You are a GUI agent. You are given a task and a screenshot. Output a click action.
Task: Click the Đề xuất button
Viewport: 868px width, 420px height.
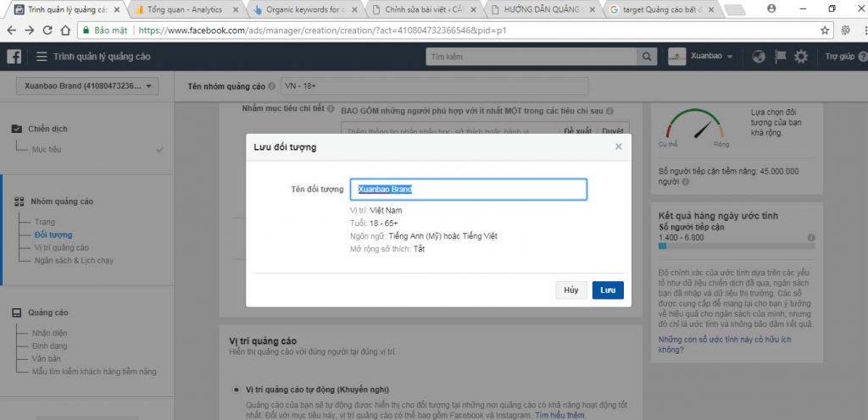577,131
